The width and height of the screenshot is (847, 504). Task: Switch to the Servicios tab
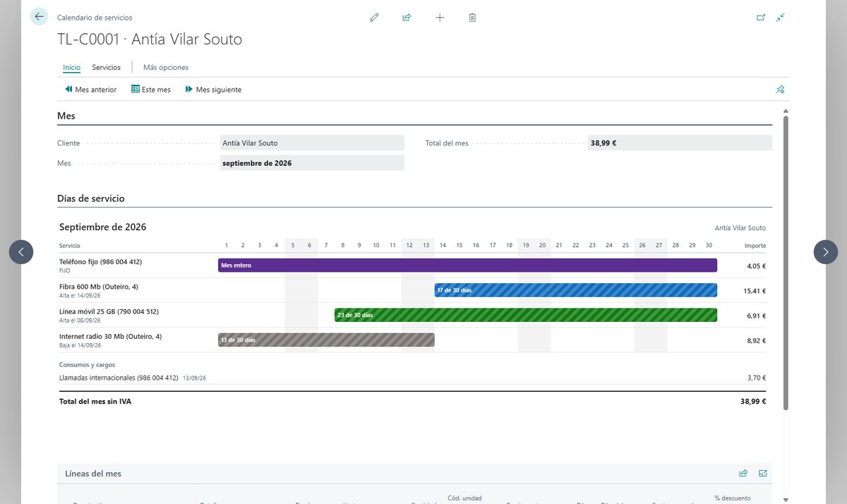pyautogui.click(x=106, y=67)
